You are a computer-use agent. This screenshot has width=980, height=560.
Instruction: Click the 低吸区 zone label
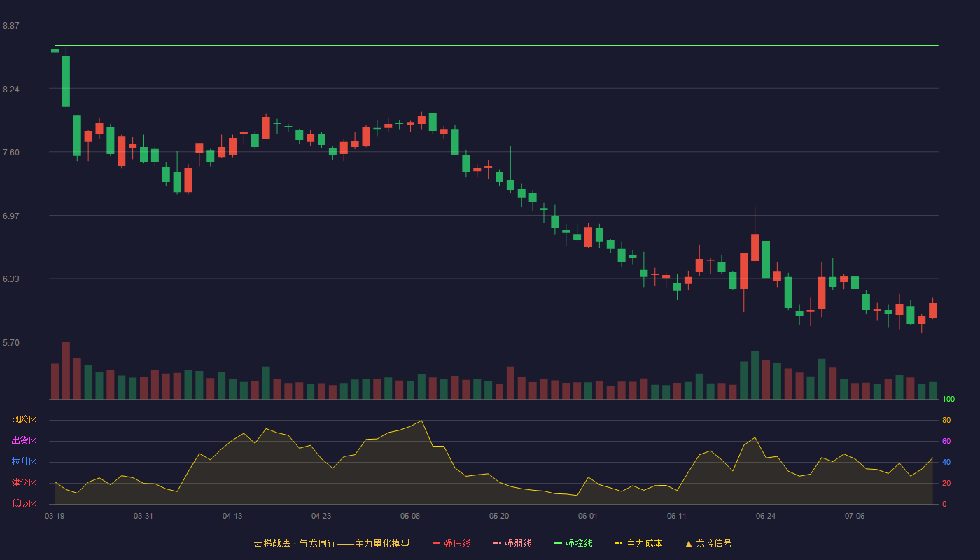[24, 503]
